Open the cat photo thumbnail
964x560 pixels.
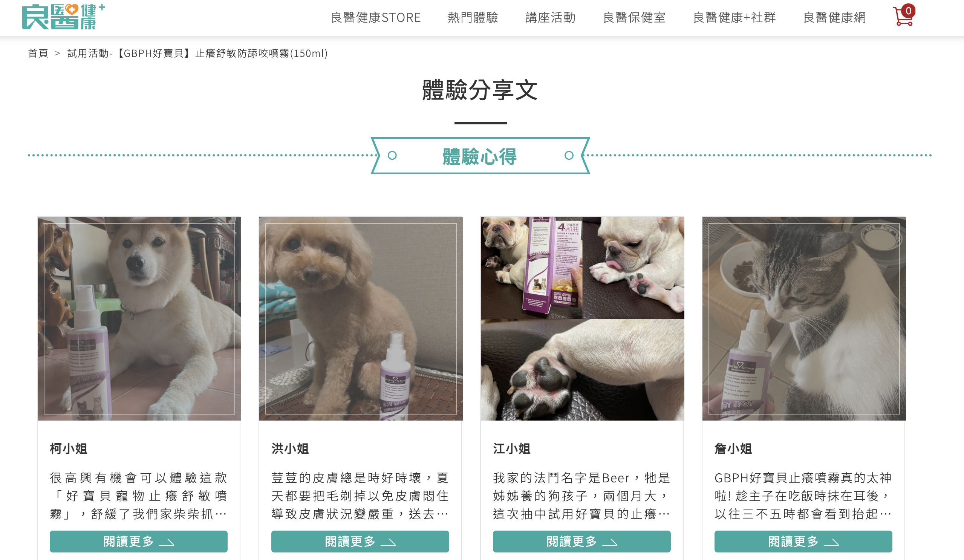pyautogui.click(x=804, y=319)
